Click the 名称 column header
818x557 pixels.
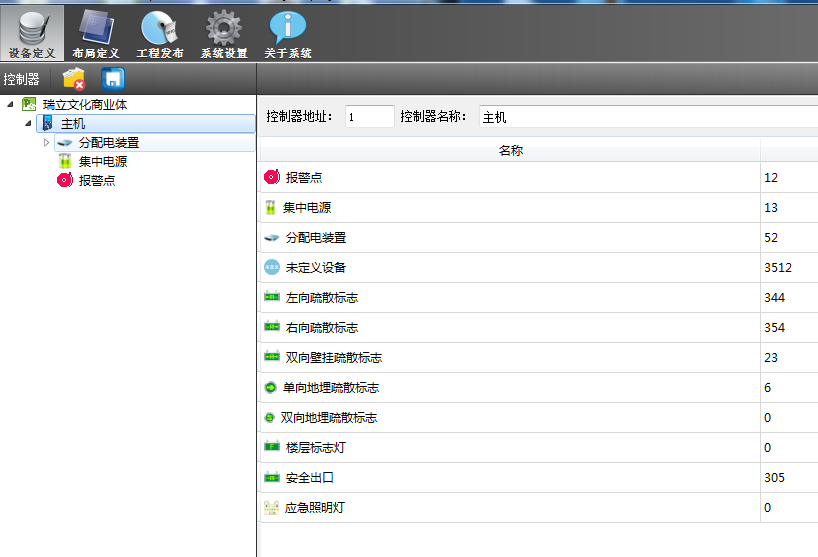pos(510,151)
